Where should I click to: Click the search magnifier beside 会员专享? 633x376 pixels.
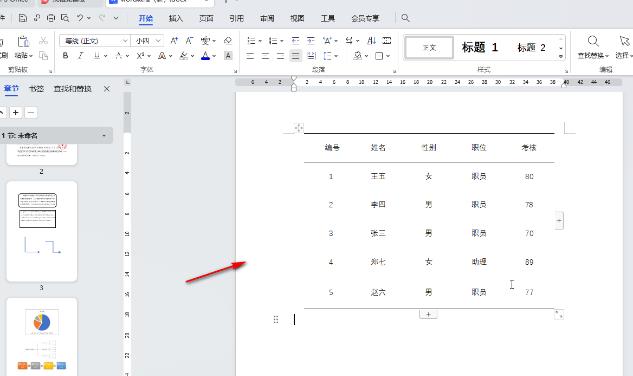point(405,18)
